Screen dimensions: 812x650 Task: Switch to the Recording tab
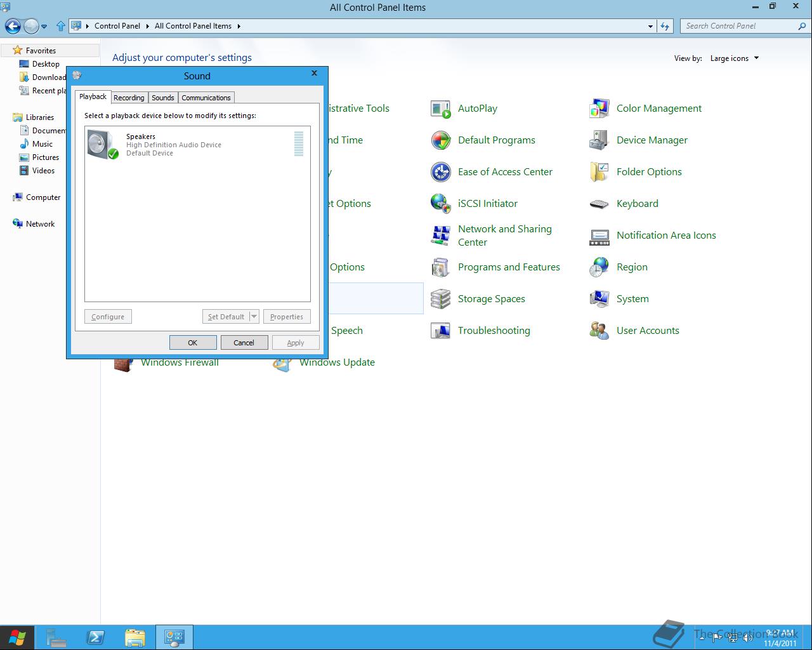129,98
